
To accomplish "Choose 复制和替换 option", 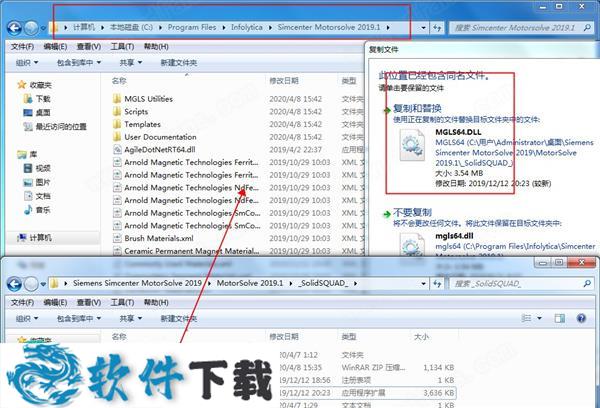I will [x=417, y=108].
